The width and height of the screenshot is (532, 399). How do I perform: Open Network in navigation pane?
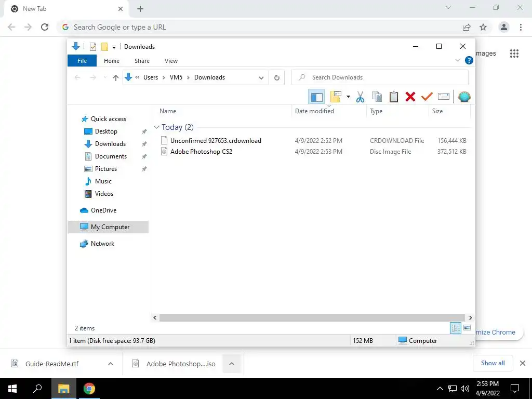coord(102,244)
